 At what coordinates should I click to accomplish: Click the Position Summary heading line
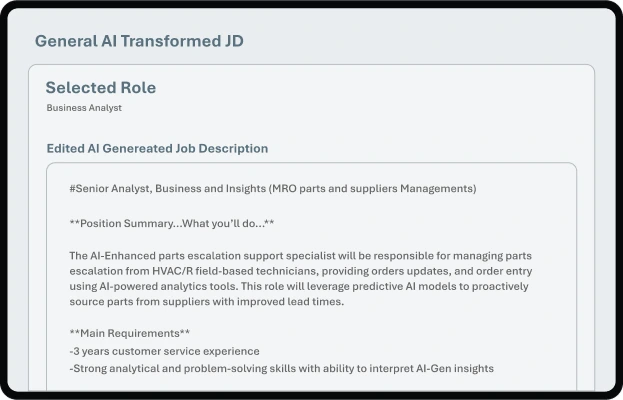click(x=172, y=222)
